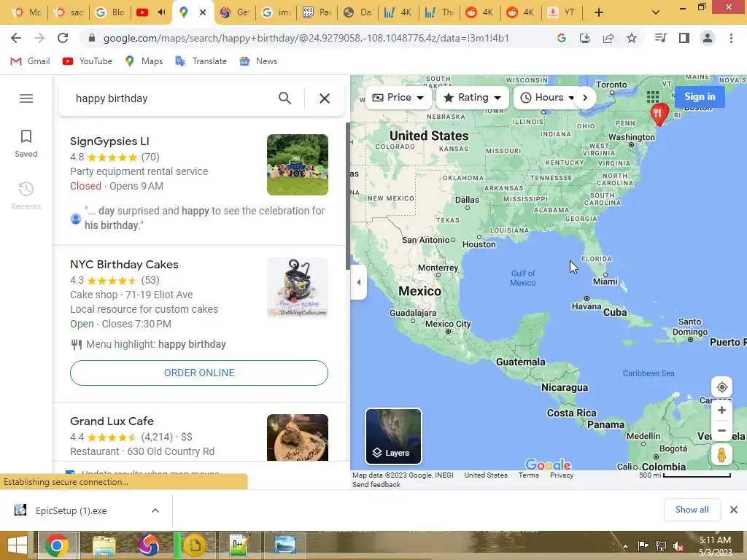Open the media control toolbar icon
747x560 pixels.
click(660, 38)
